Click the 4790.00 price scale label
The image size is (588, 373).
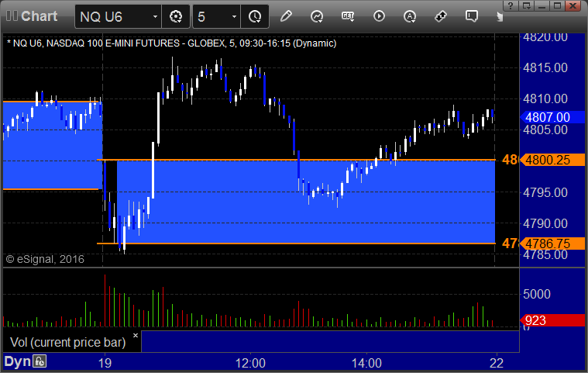(x=545, y=223)
